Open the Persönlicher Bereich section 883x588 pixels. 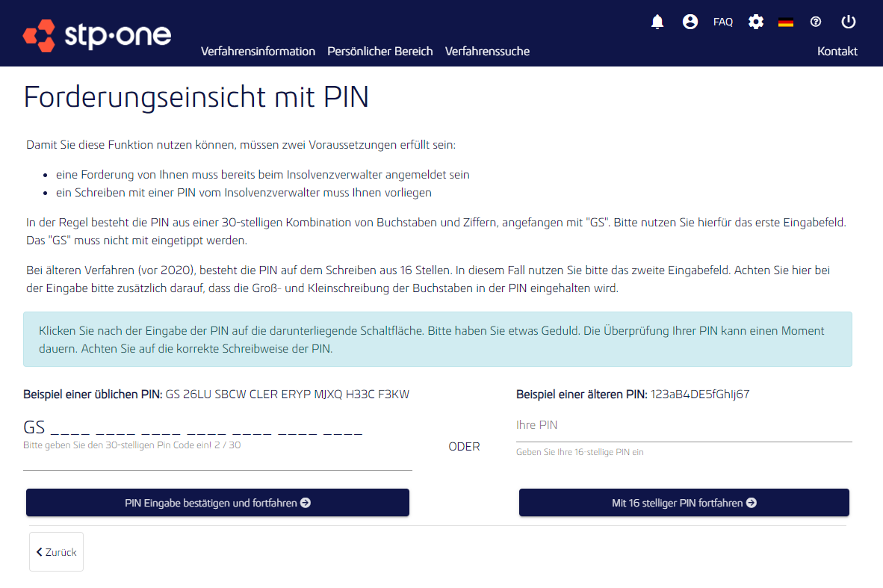pos(380,51)
